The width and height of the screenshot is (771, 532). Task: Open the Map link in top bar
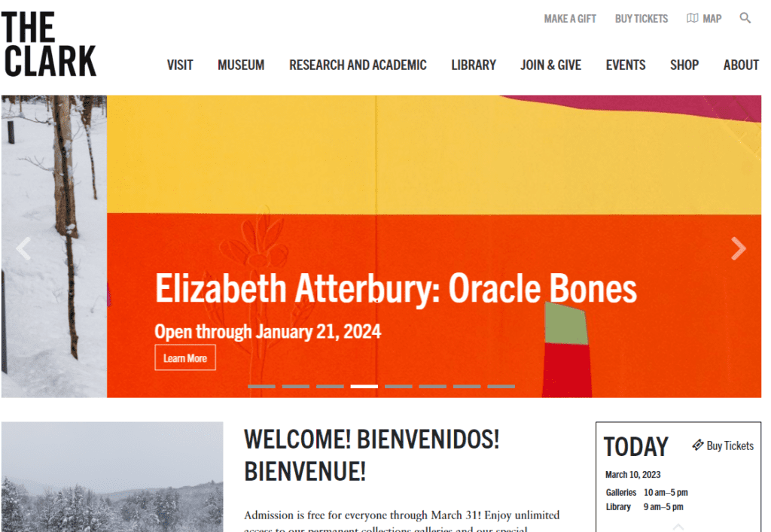pos(704,19)
